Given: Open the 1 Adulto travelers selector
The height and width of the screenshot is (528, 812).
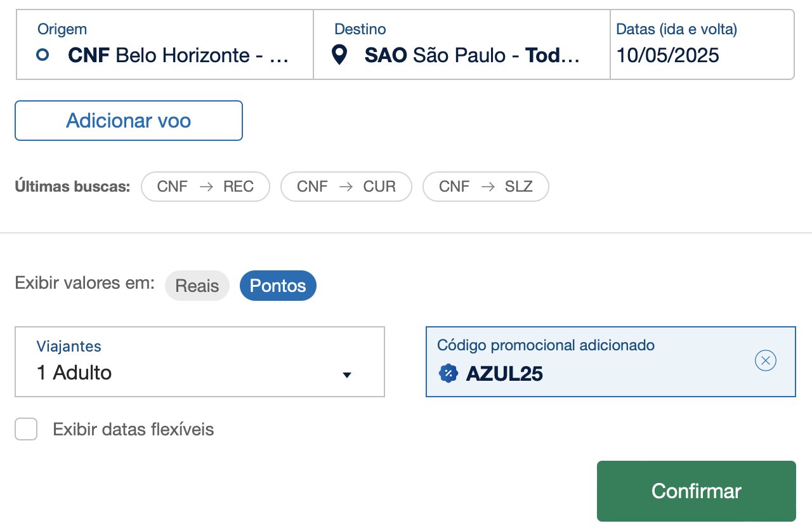Looking at the screenshot, I should pos(200,362).
